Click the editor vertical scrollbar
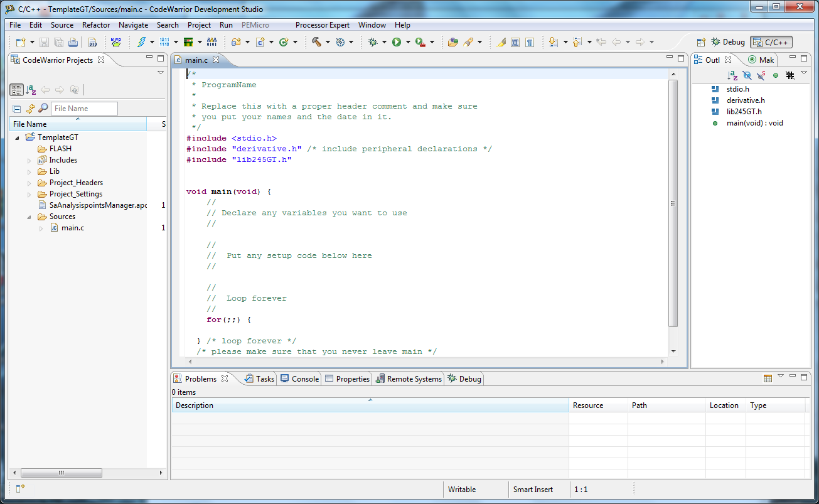Screen dimensions: 819x504 pyautogui.click(x=673, y=203)
